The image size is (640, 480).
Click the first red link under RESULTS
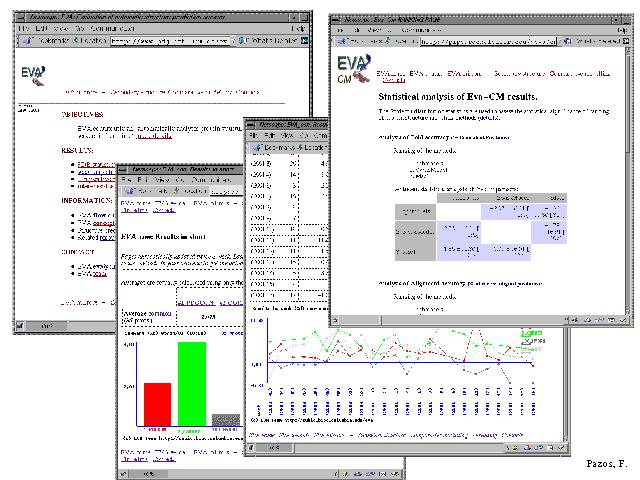tap(96, 164)
